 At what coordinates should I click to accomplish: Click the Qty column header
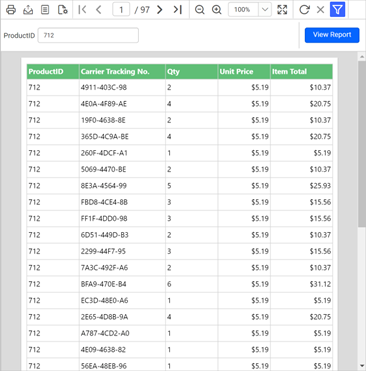192,71
